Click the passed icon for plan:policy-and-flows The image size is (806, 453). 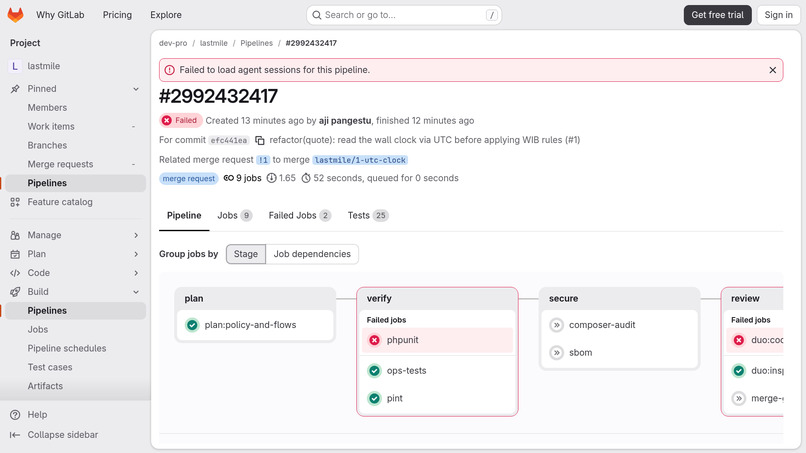192,325
